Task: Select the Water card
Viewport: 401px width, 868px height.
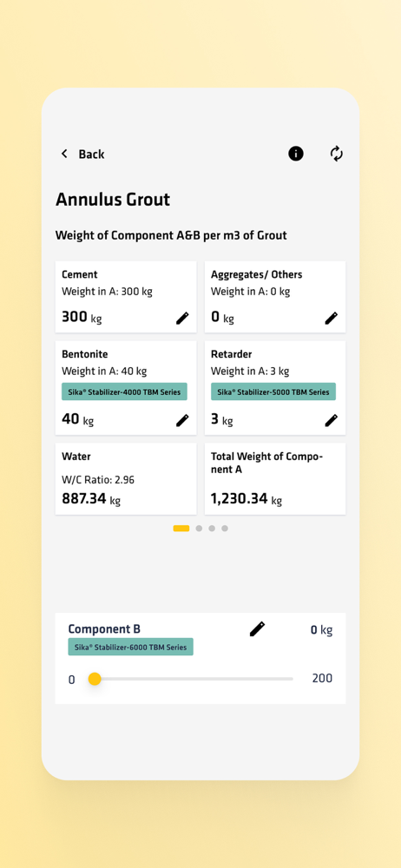Action: coord(126,479)
